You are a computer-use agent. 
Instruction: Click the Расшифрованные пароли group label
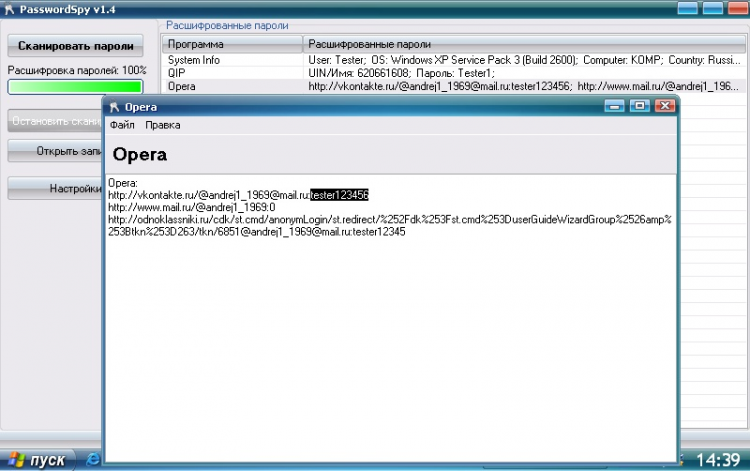(227, 25)
